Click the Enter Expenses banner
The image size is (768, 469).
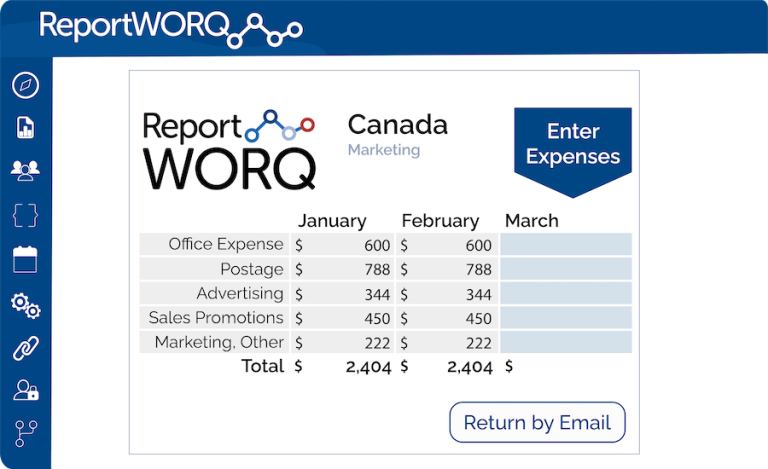tap(572, 145)
